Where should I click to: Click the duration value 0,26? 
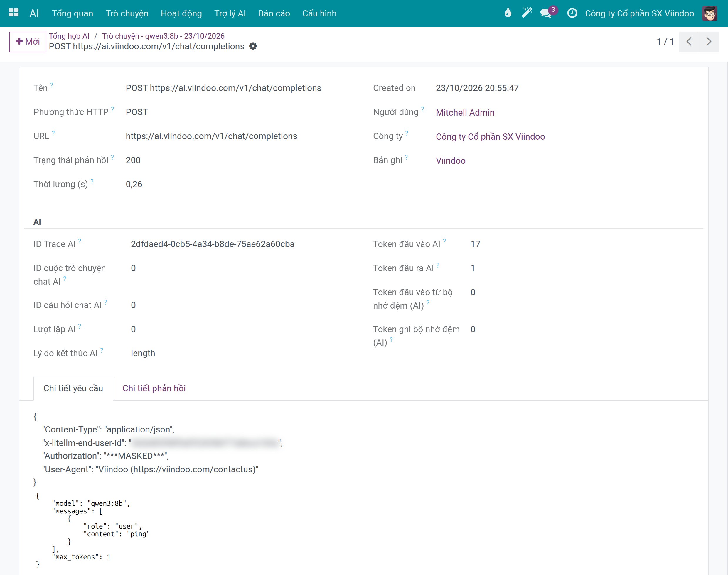coord(134,184)
